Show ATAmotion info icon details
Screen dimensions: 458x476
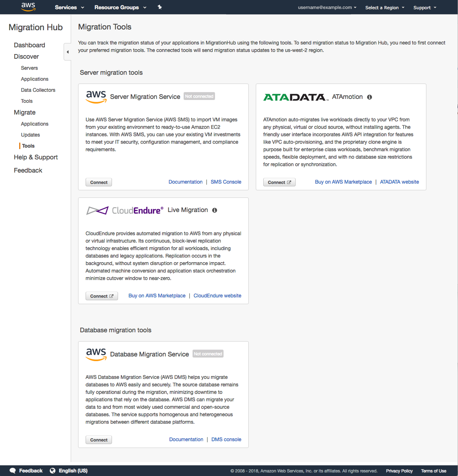coord(370,97)
